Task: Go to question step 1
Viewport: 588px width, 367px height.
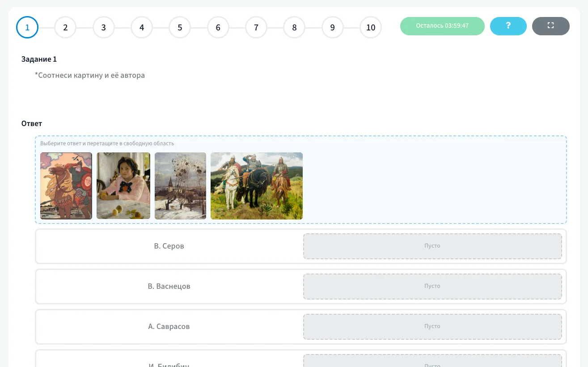Action: coord(27,27)
